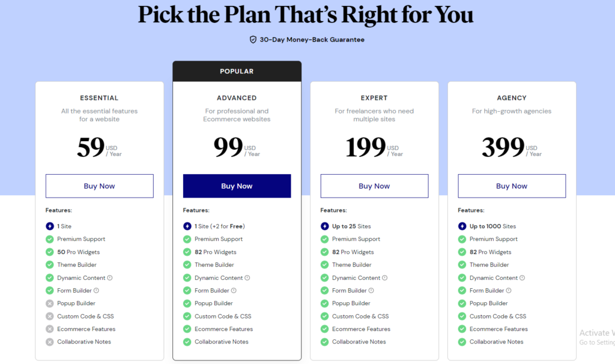
Task: Click info icon beside Expert's Dynamic Content
Action: pyautogui.click(x=385, y=278)
